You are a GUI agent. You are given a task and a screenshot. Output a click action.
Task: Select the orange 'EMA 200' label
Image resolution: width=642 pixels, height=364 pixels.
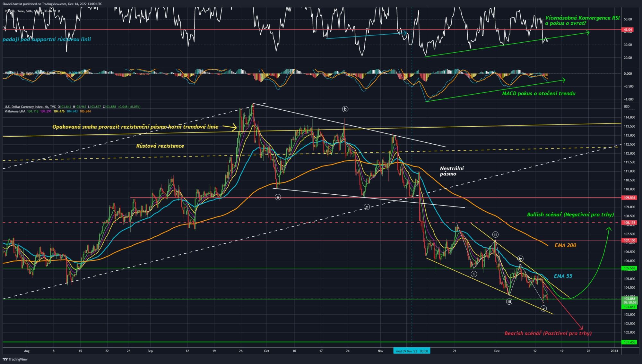tap(565, 245)
